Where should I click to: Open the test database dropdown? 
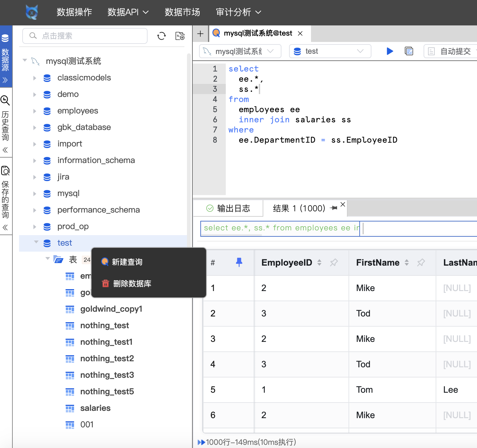click(x=330, y=51)
